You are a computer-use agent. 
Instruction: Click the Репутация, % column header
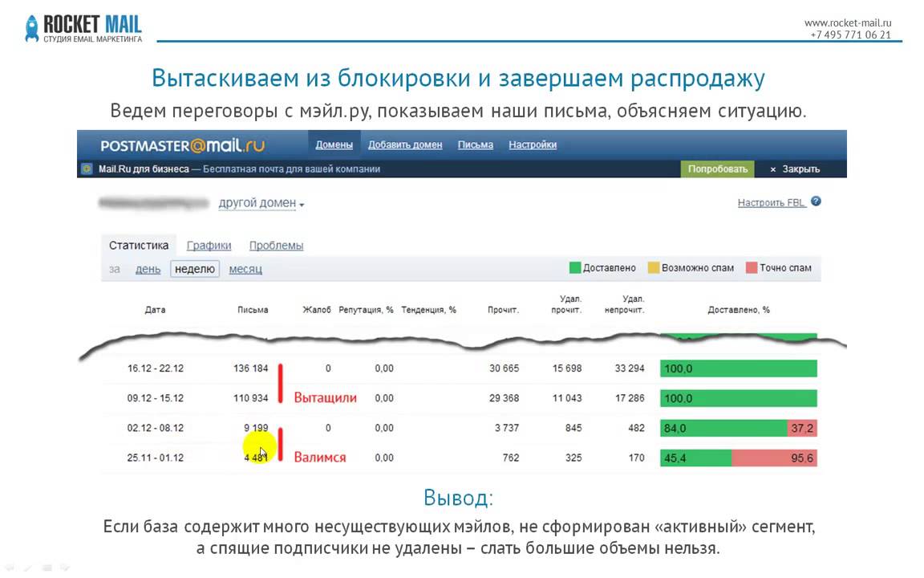pos(366,310)
